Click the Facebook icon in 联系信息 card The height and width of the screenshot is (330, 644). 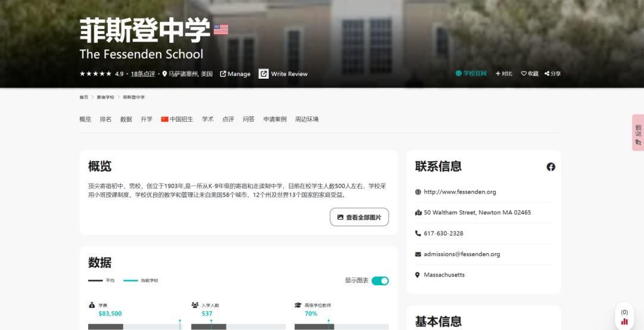pos(551,167)
